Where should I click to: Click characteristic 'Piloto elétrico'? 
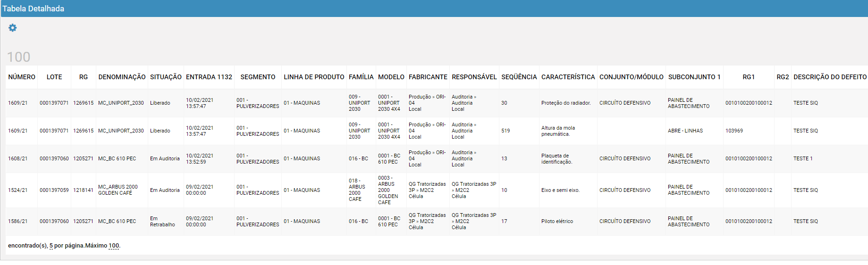click(557, 221)
